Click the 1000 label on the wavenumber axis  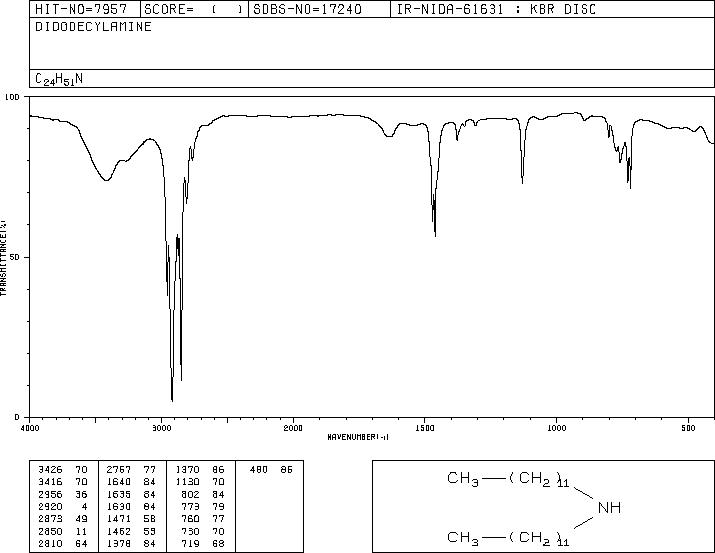pos(556,428)
